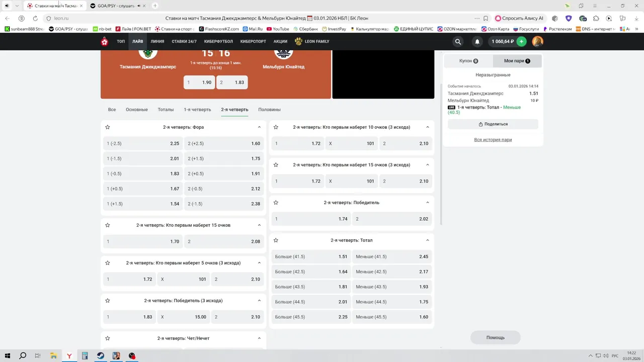Star the '2-я четверть: Чет/Нечет' market
644x362 pixels.
(108, 338)
